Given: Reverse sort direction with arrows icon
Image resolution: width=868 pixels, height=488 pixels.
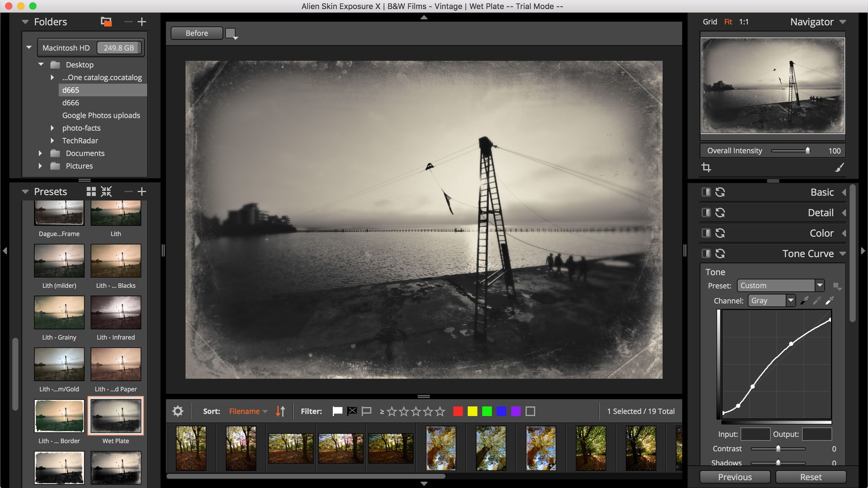Looking at the screenshot, I should tap(280, 411).
